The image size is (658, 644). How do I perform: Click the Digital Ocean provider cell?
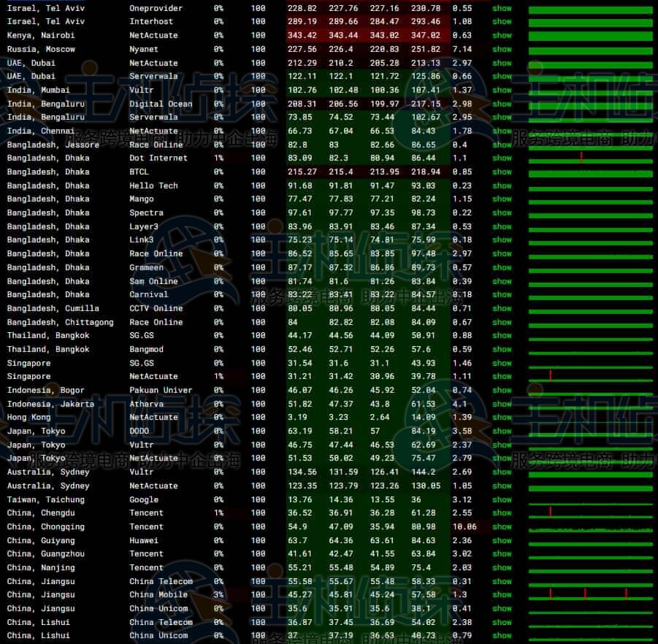pyautogui.click(x=161, y=104)
